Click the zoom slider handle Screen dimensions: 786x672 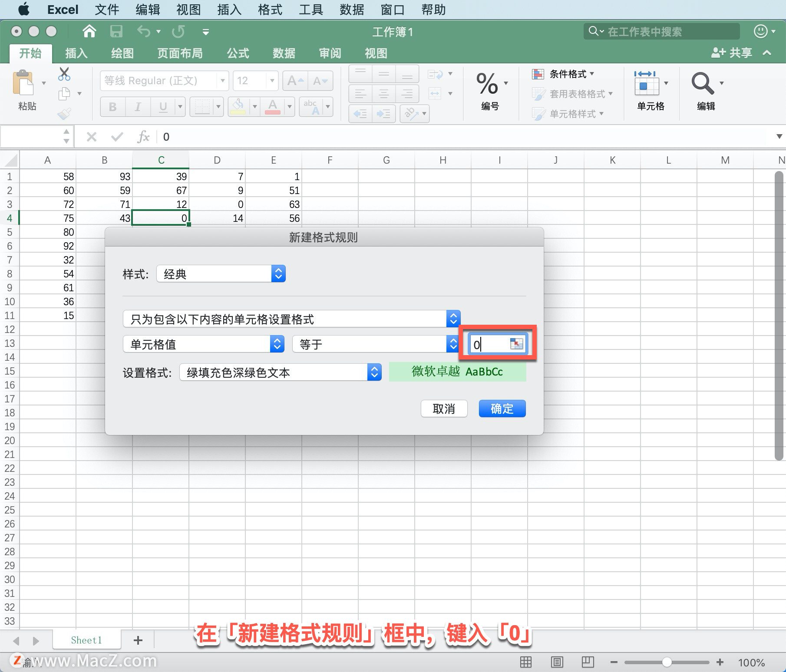tap(667, 662)
